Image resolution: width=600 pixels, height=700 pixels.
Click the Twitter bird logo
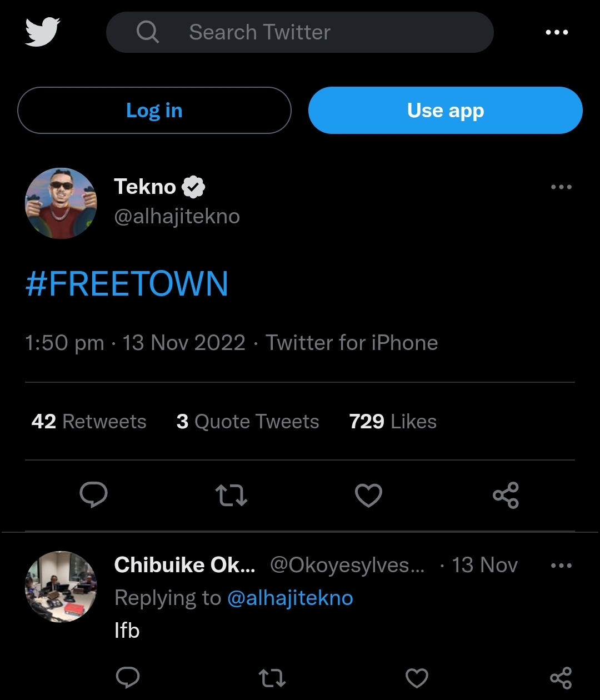pos(42,32)
